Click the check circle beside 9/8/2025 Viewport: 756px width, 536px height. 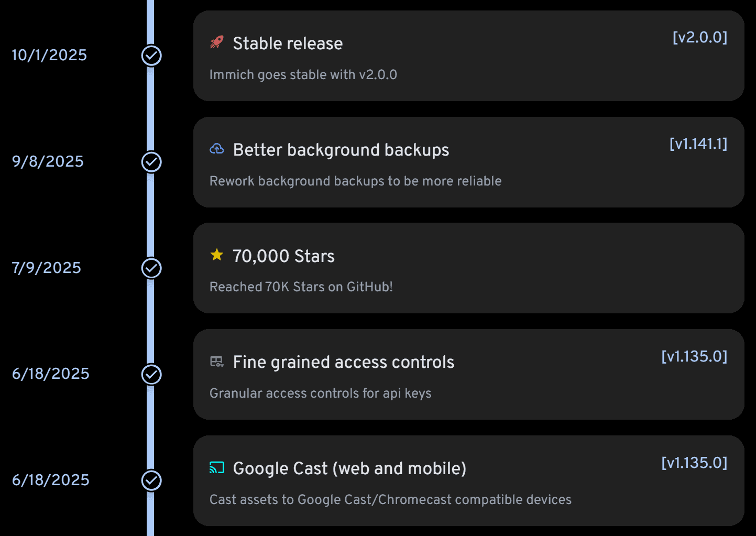click(151, 162)
